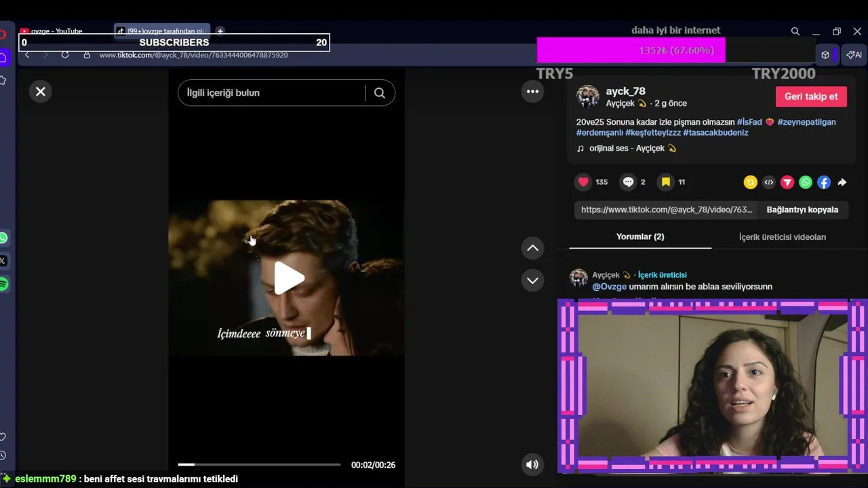Expand more share options arrow
Image resolution: width=868 pixels, height=488 pixels.
[842, 182]
